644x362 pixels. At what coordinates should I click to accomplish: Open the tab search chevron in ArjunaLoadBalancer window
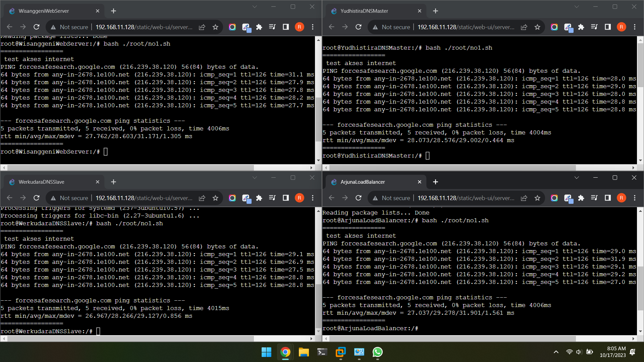tap(576, 178)
